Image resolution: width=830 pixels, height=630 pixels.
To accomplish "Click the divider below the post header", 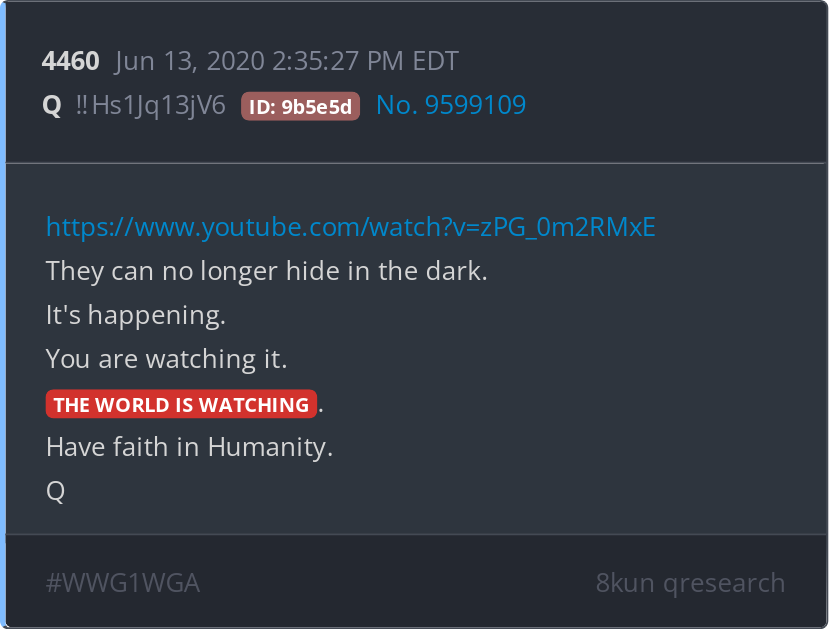I will [x=416, y=164].
